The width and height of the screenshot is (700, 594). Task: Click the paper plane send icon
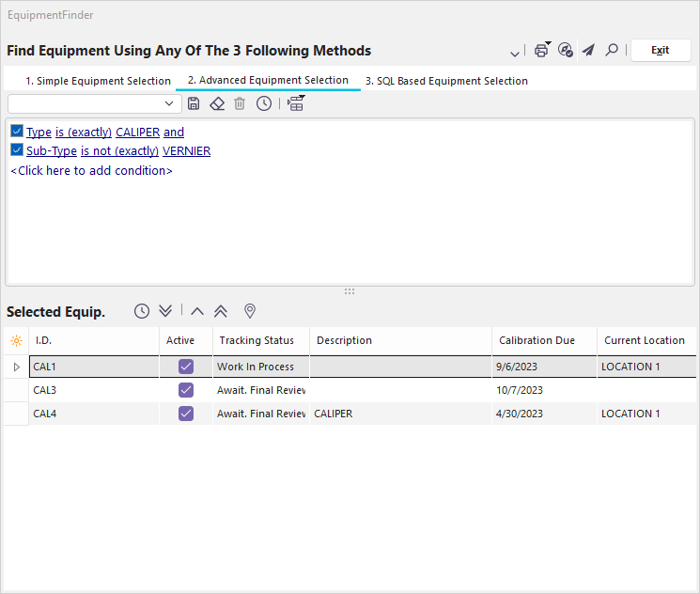tap(588, 51)
